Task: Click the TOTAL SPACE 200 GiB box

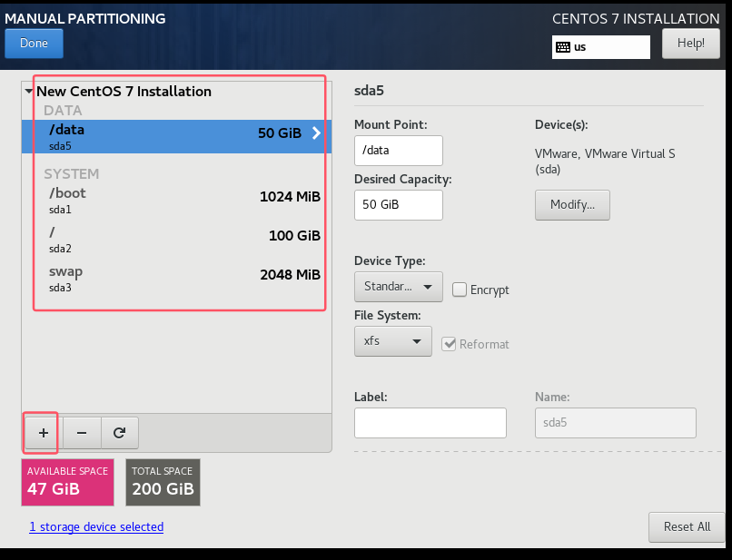Action: tap(163, 482)
